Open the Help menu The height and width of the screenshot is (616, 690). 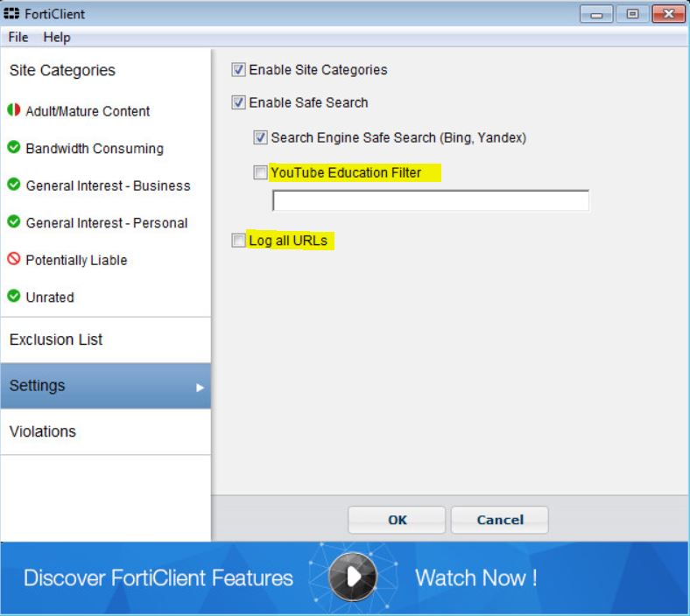click(x=57, y=37)
